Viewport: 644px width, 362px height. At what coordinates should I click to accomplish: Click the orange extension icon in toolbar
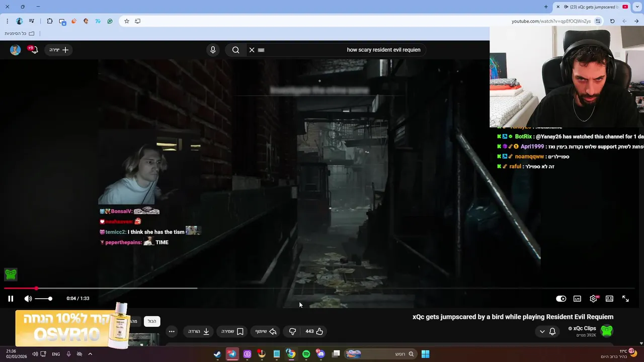point(74,21)
